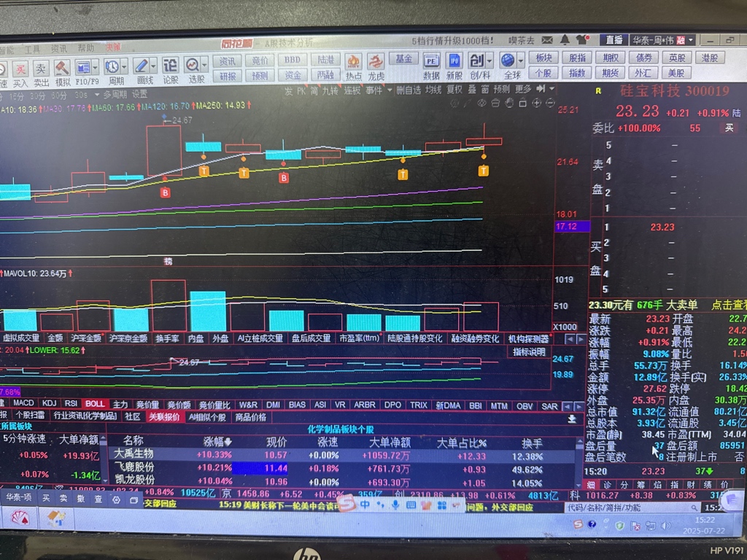This screenshot has height=560, width=747.
Task: Open the F10/F9 company info icon
Action: [x=83, y=68]
